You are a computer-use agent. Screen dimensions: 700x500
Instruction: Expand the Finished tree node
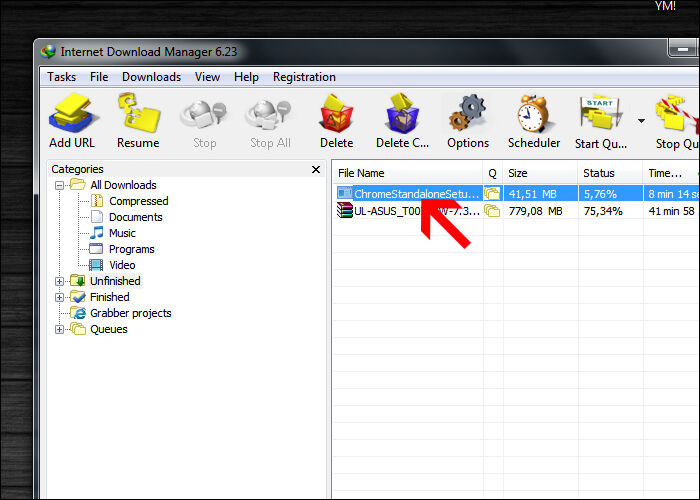(59, 297)
